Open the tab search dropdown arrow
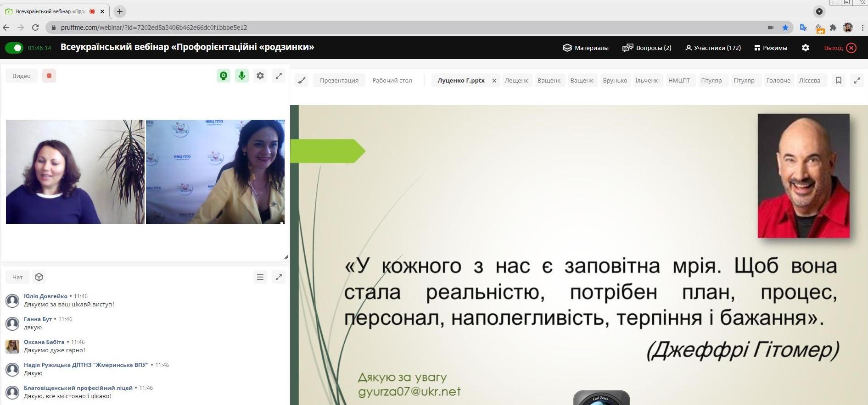 point(819,11)
